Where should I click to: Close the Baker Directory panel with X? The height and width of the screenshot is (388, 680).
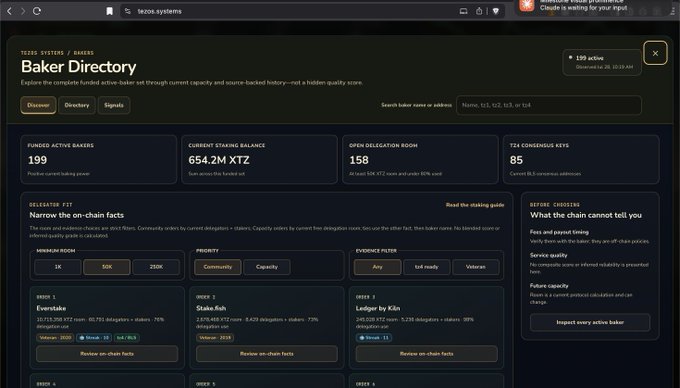(655, 53)
